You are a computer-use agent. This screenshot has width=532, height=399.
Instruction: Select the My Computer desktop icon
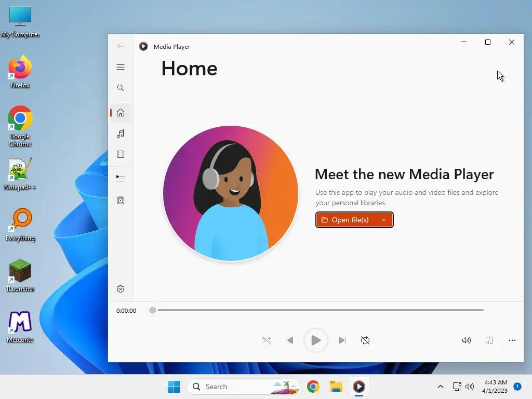(20, 22)
